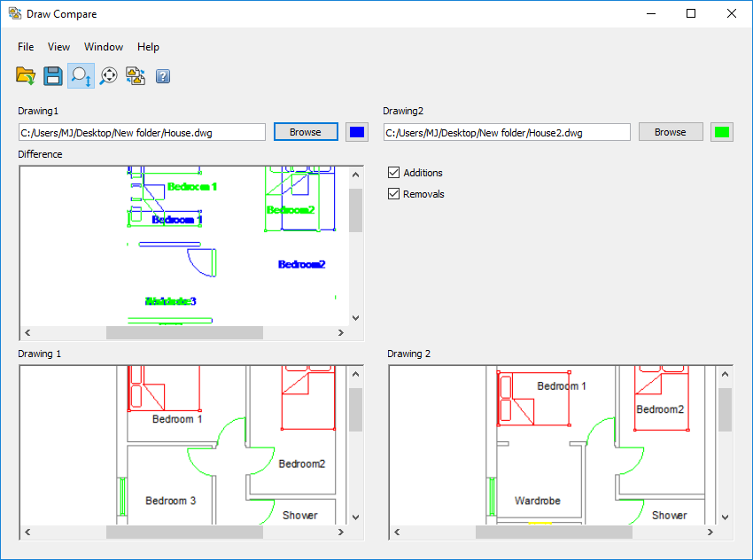Open a drawing file using the folder icon

pos(26,75)
